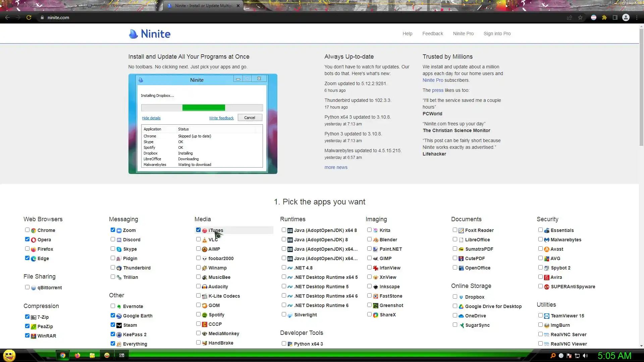644x362 pixels.
Task: Open the browser extensions puzzle icon
Action: [x=604, y=17]
